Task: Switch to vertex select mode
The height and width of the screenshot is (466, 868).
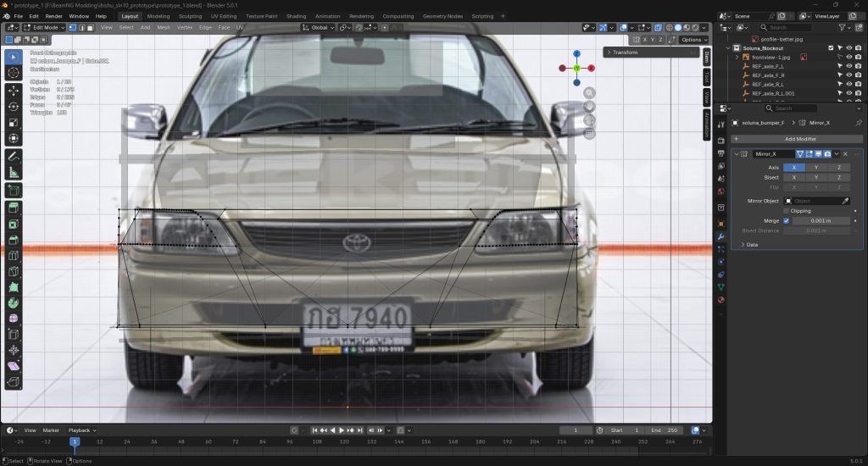Action: click(x=73, y=27)
